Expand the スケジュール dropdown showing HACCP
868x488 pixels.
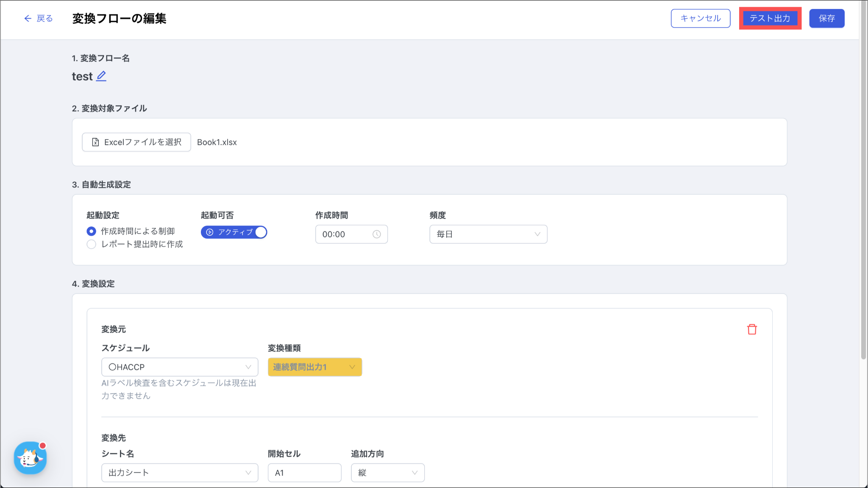tap(180, 367)
